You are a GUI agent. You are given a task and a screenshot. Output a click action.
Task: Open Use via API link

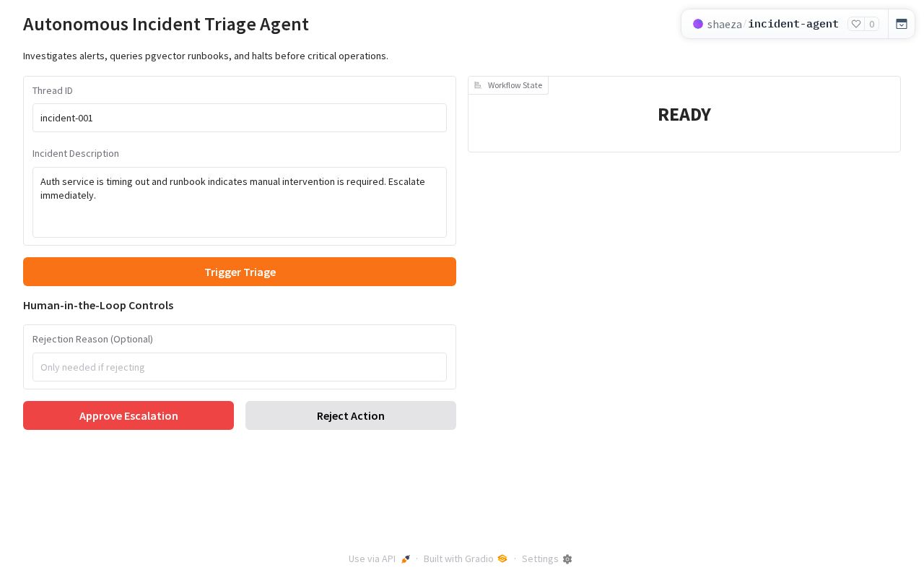coord(379,559)
